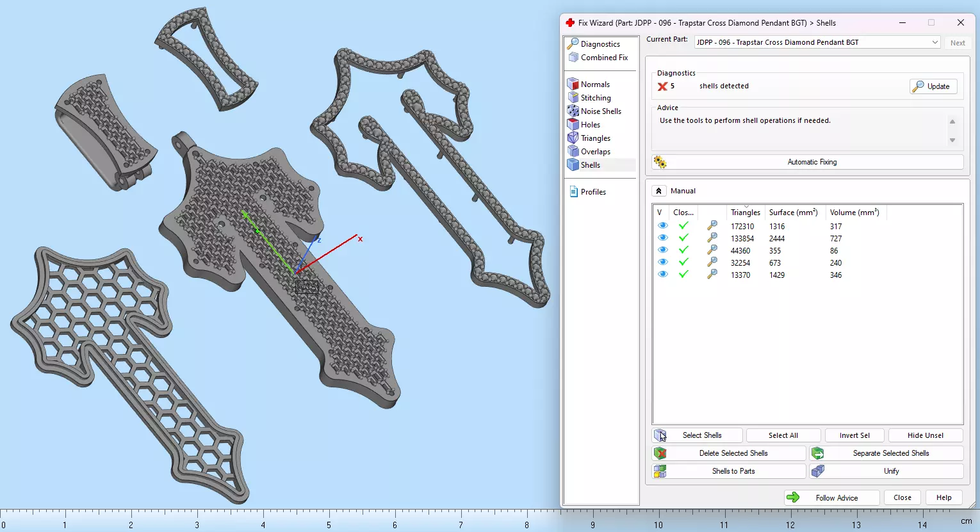This screenshot has height=532, width=980.
Task: Click the Unify button
Action: (x=886, y=471)
